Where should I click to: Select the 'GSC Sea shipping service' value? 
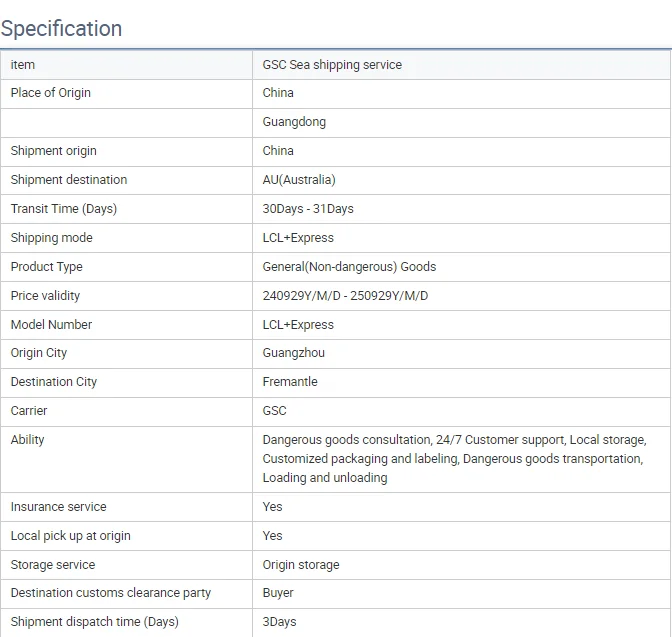[332, 65]
